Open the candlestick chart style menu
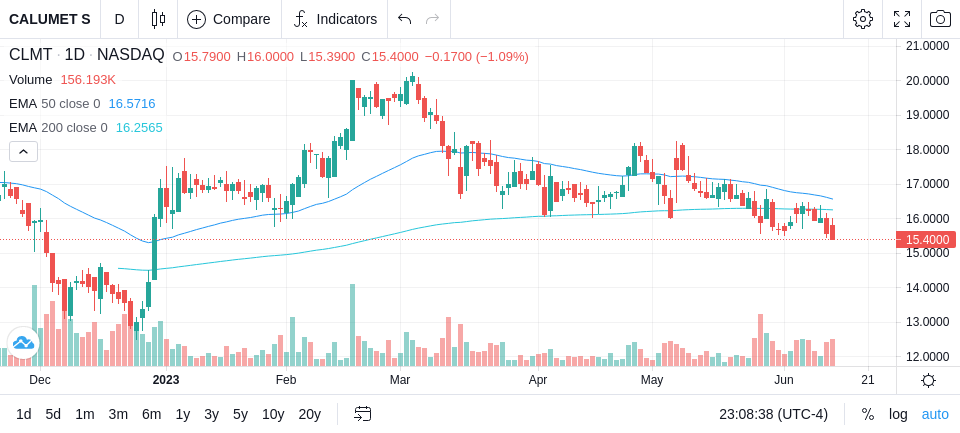960x433 pixels. [158, 19]
